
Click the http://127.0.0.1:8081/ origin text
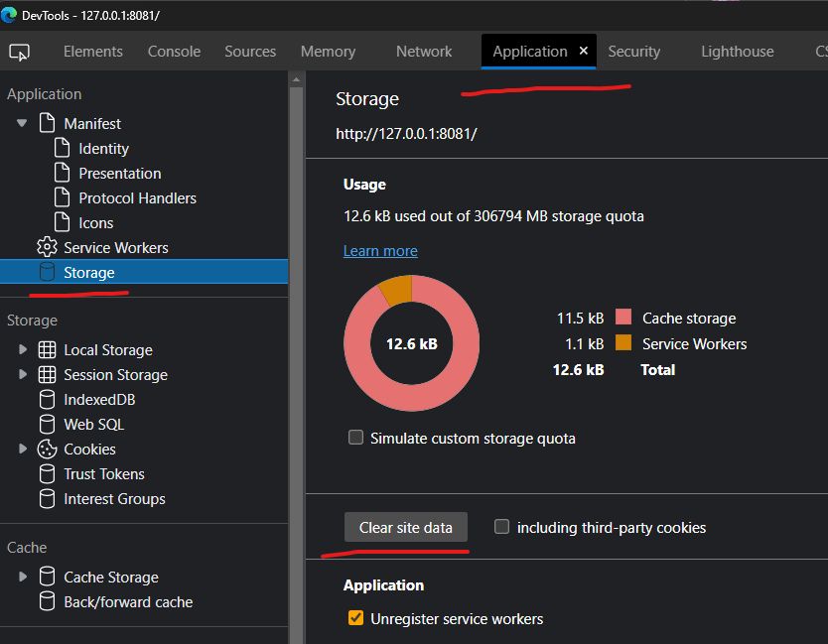[x=406, y=134]
